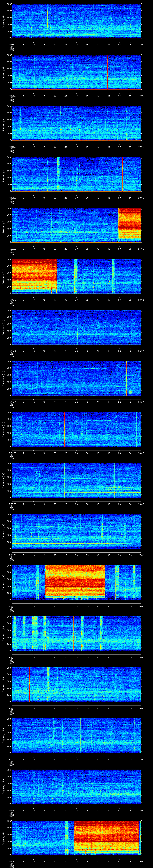Viewport: 153px width, 868px height.
Task: Click the 17:28:00 start timestamp label
Action: 12,657
